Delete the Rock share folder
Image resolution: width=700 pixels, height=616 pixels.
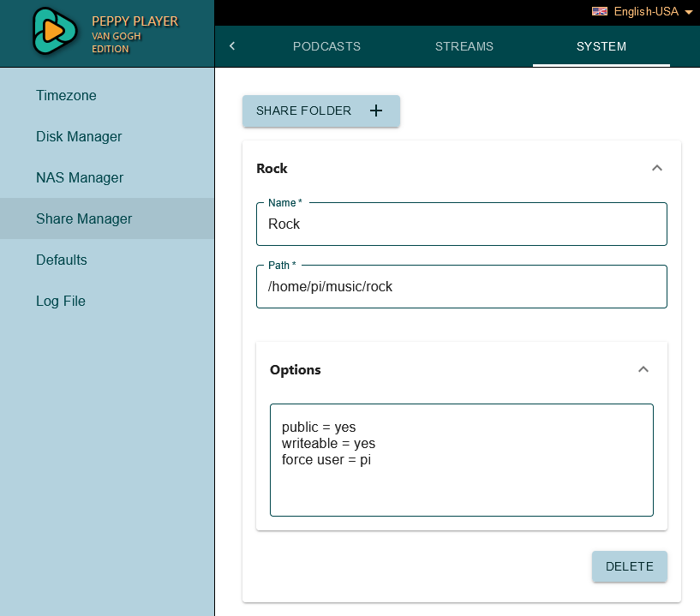click(x=630, y=566)
